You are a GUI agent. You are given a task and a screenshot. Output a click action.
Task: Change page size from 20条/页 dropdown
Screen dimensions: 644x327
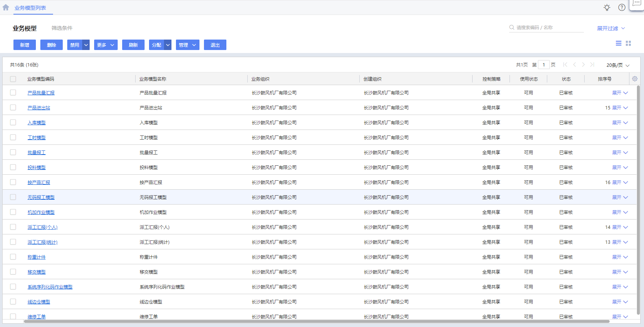point(618,65)
